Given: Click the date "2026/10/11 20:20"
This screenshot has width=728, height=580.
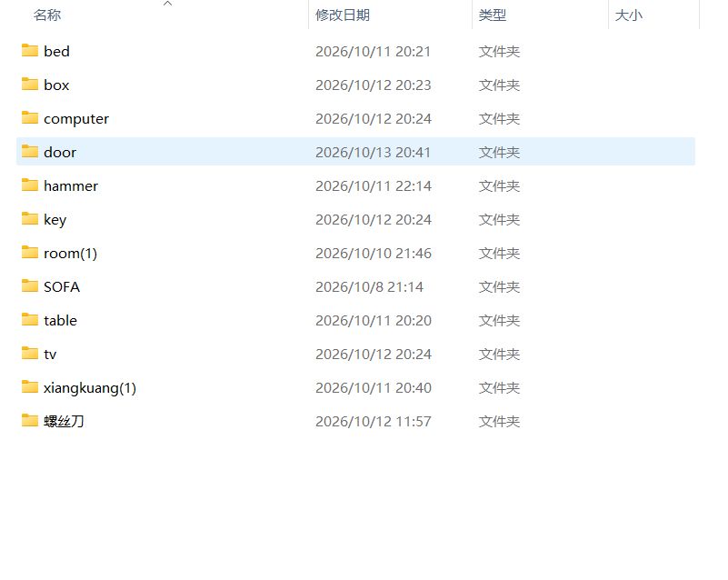Looking at the screenshot, I should click(374, 320).
